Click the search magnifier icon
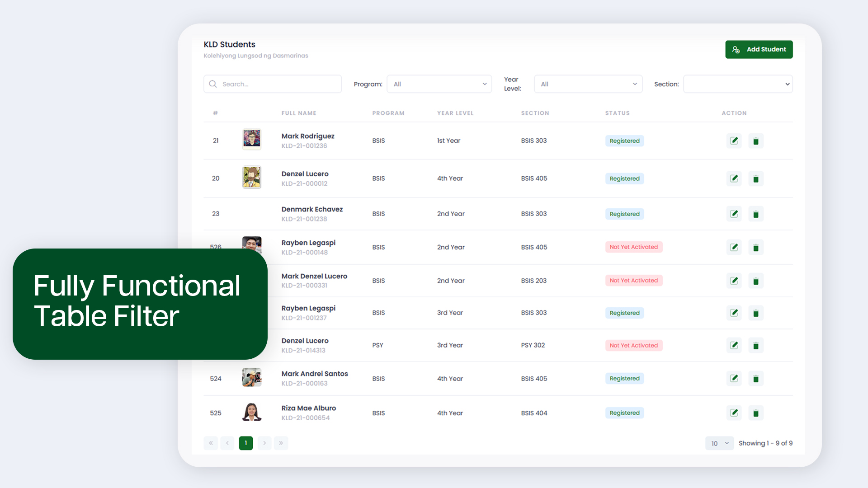The image size is (868, 488). click(x=213, y=84)
